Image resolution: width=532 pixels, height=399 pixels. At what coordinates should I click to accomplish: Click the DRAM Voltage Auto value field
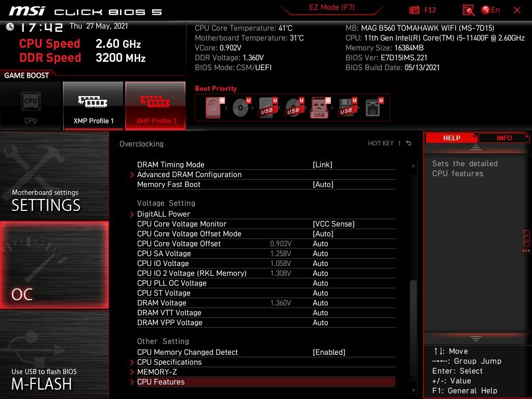click(320, 303)
